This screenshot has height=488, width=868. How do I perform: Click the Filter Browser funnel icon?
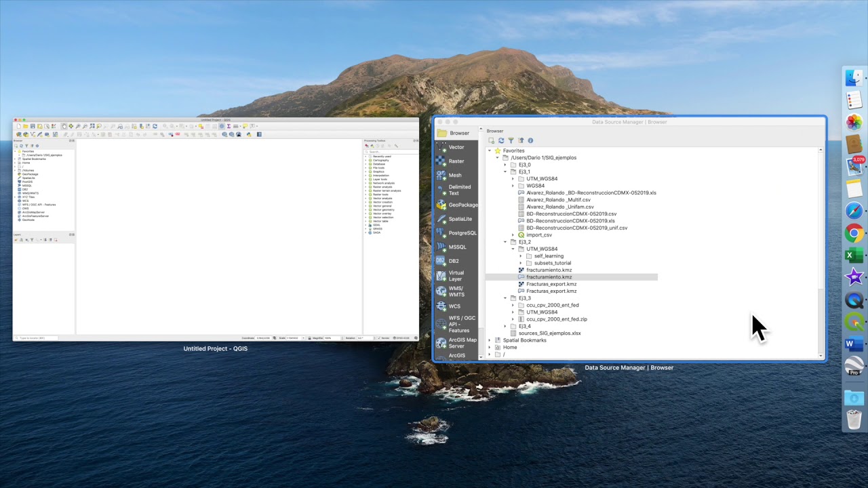511,140
